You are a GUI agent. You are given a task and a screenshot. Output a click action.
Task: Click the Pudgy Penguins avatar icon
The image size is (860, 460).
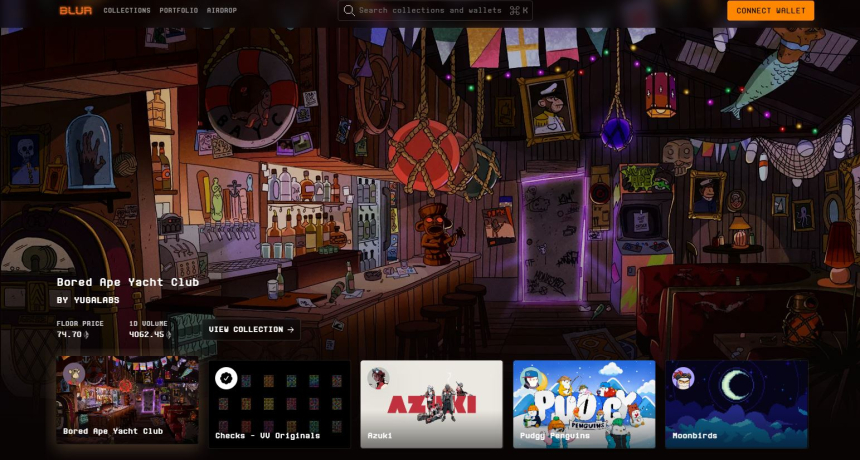tap(531, 378)
